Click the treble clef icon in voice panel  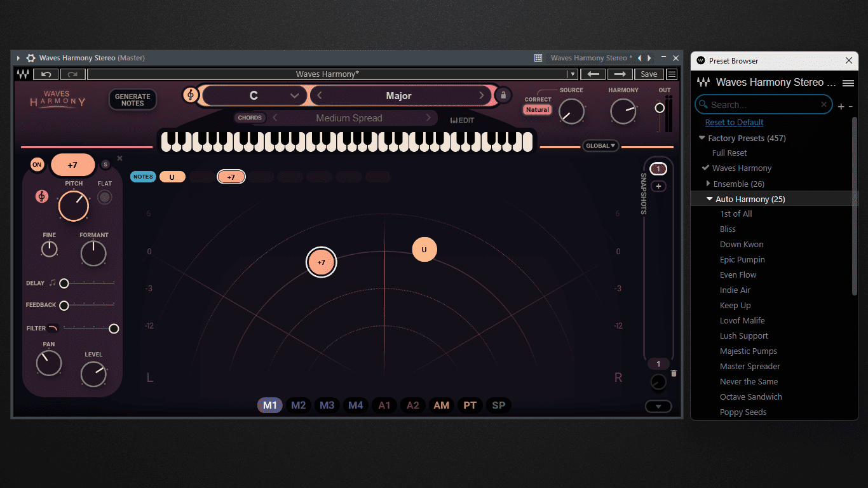pyautogui.click(x=42, y=196)
